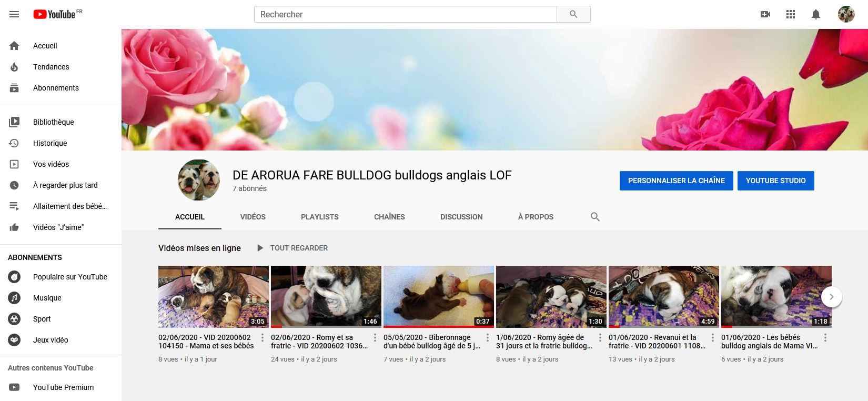
Task: Click the channel profile picture of bulldogs
Action: pyautogui.click(x=199, y=180)
